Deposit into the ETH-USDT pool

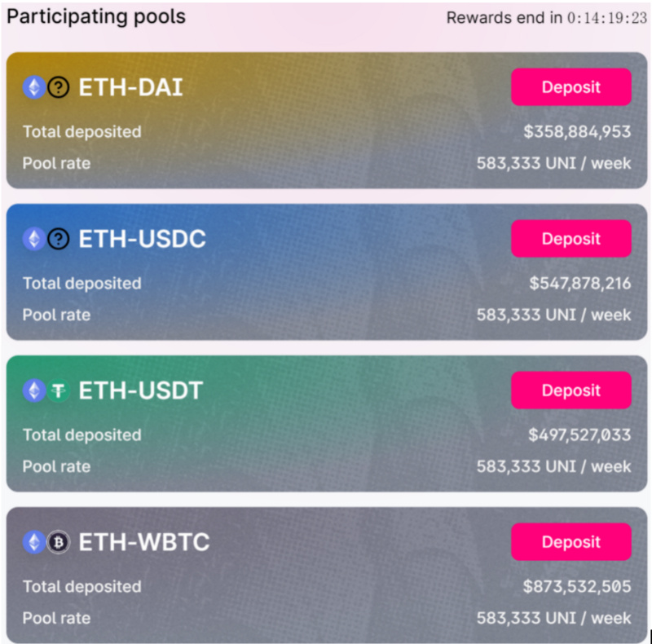click(x=571, y=390)
